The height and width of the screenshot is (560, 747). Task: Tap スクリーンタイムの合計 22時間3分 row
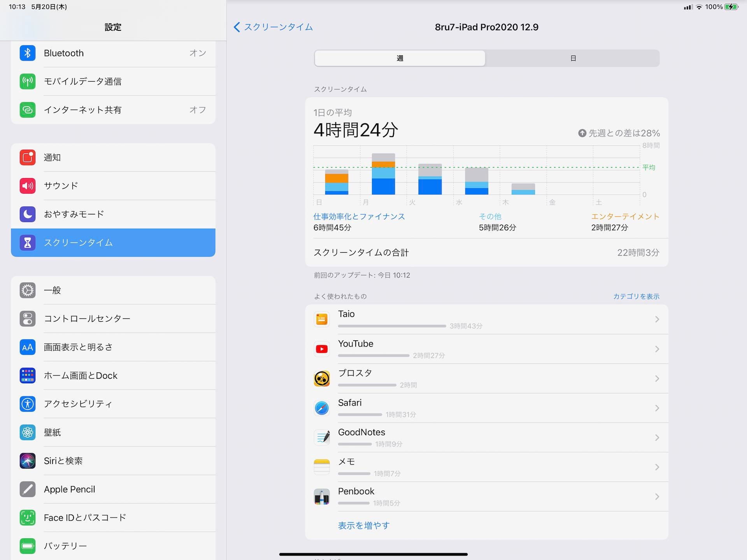pyautogui.click(x=487, y=252)
